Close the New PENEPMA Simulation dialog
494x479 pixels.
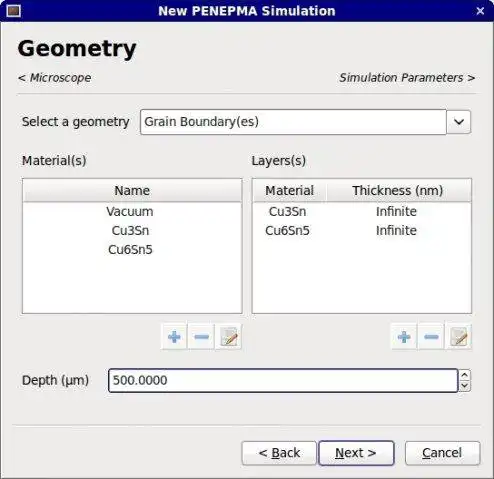point(480,11)
